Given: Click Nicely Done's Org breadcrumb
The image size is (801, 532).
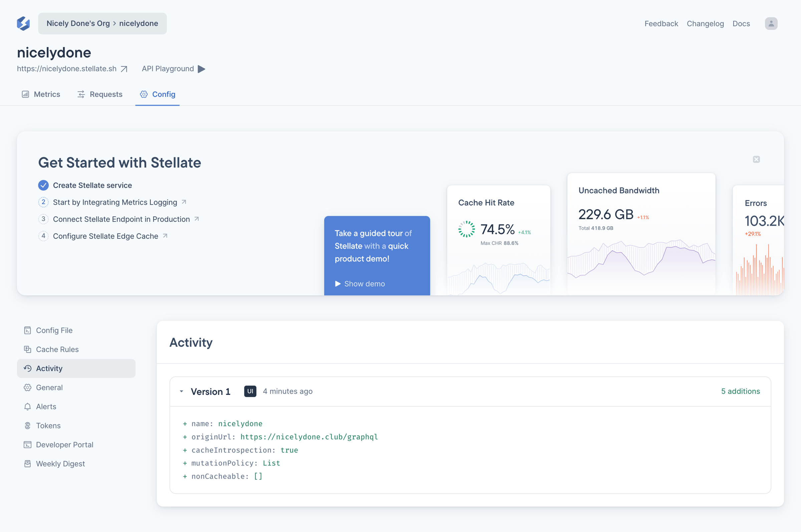Looking at the screenshot, I should tap(78, 23).
